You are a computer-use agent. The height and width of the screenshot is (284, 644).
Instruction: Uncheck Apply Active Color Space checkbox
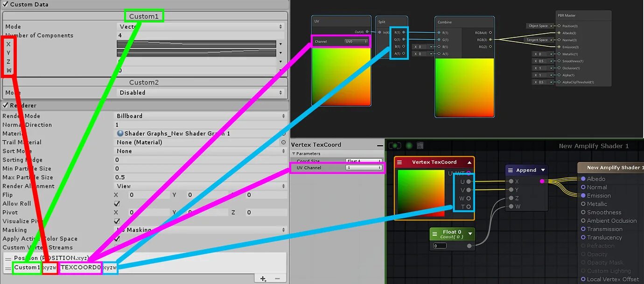coord(117,239)
